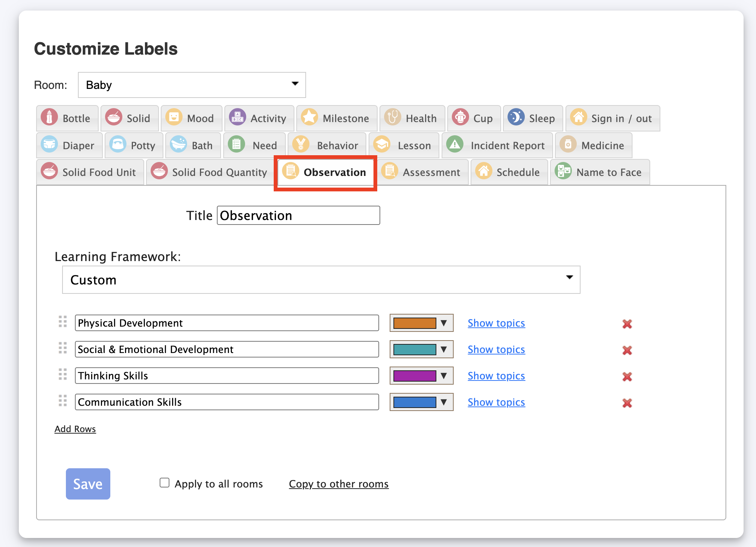Click the orange Physical Development color swatch
The width and height of the screenshot is (756, 547).
(x=415, y=323)
